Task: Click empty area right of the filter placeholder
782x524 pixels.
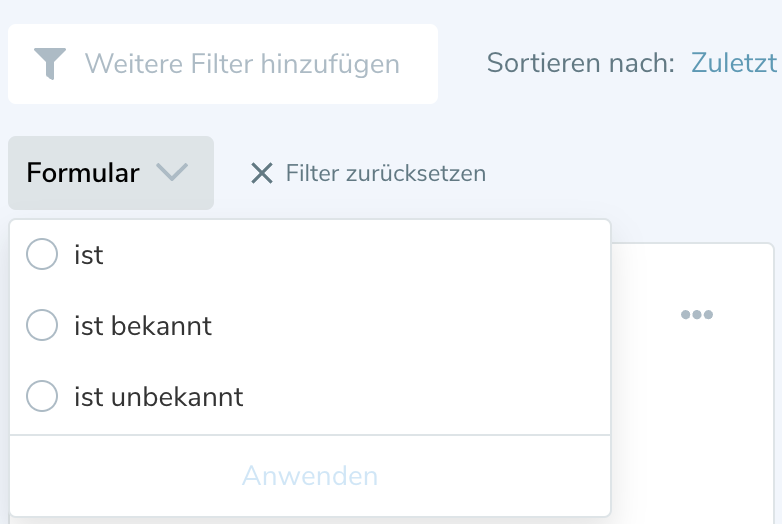Action: [x=418, y=64]
